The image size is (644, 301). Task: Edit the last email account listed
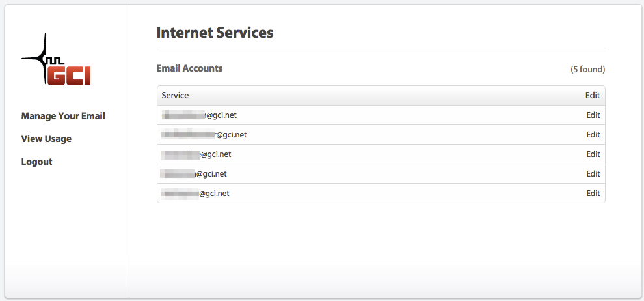coord(593,193)
